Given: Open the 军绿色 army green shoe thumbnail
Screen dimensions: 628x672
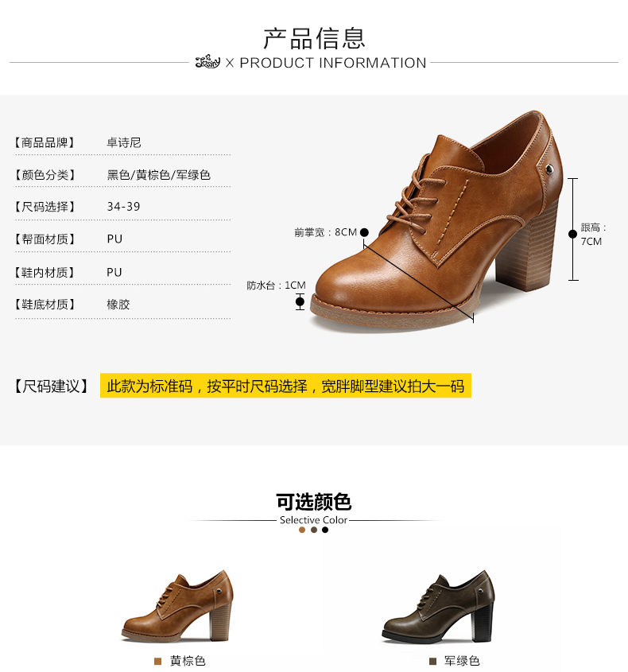Looking at the screenshot, I should pyautogui.click(x=438, y=607).
